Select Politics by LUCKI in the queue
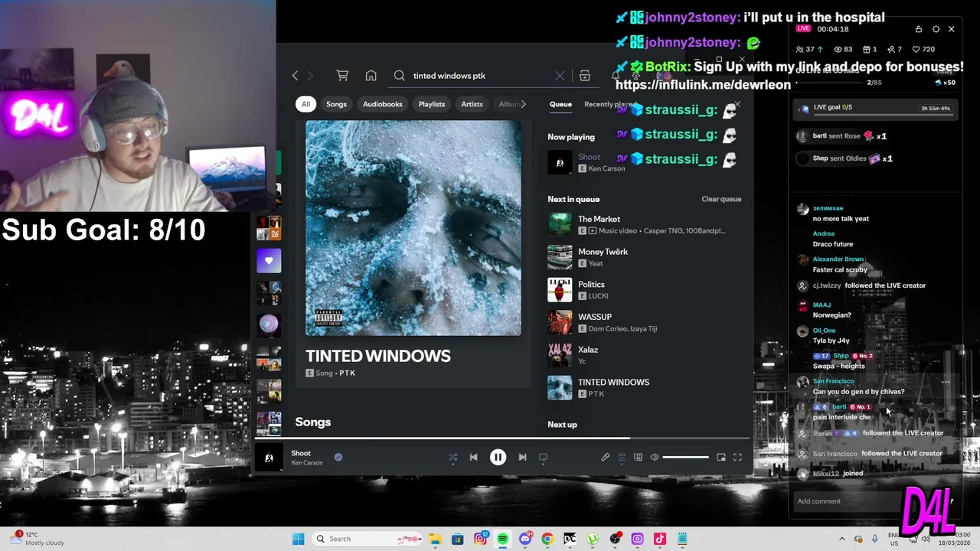The width and height of the screenshot is (980, 551). (645, 290)
